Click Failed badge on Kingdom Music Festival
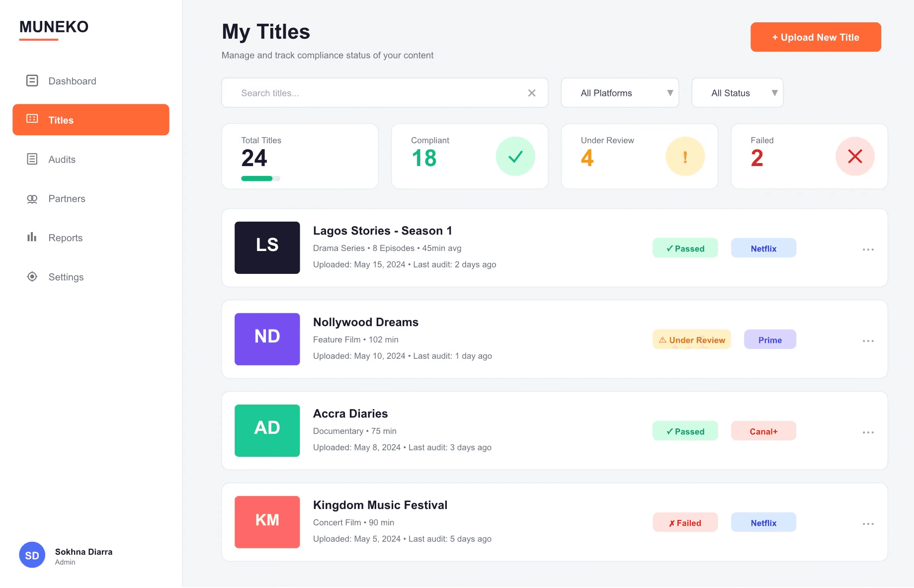The width and height of the screenshot is (914, 588). click(685, 522)
